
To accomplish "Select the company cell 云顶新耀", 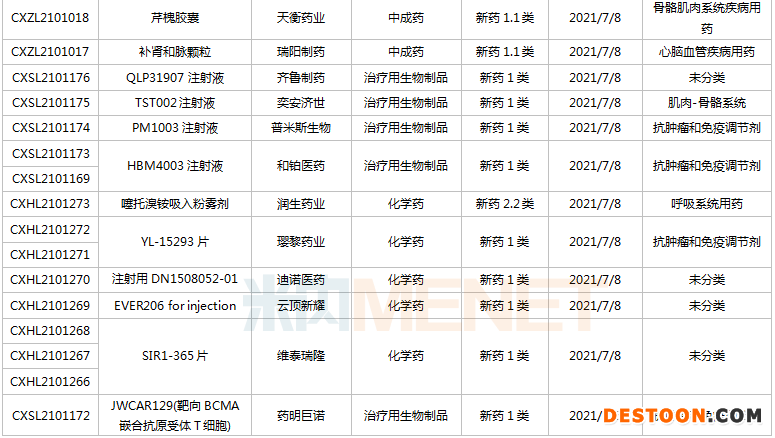I will point(301,306).
